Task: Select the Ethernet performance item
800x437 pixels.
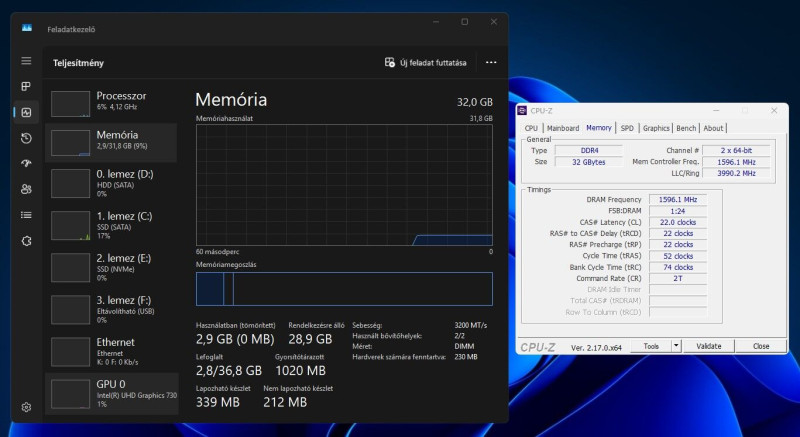Action: click(x=111, y=351)
